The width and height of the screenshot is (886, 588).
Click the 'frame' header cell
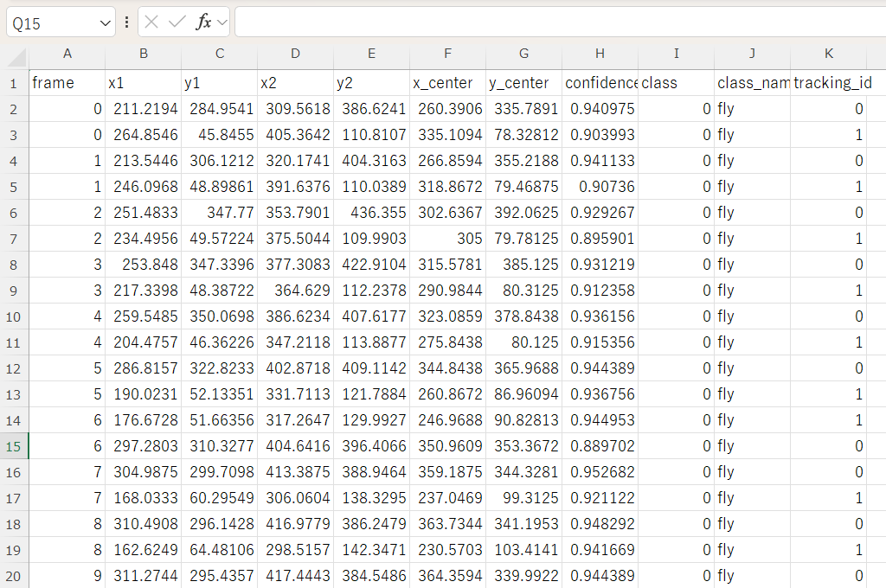pos(67,83)
